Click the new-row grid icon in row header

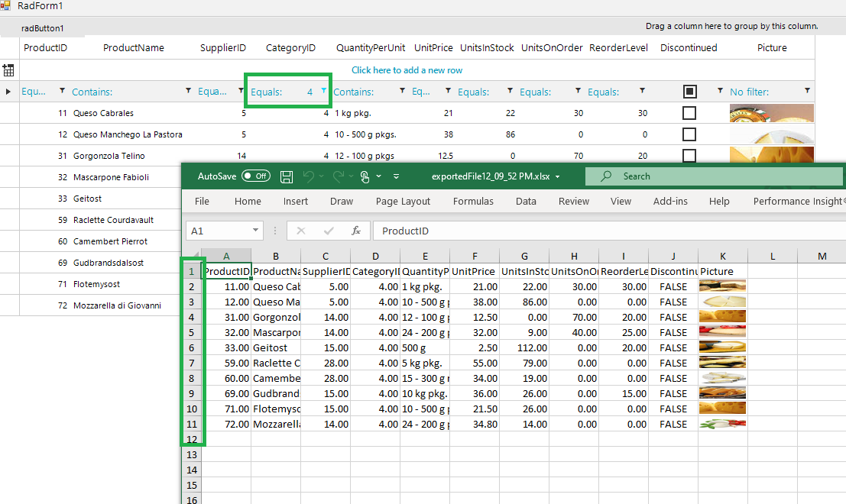pyautogui.click(x=8, y=70)
